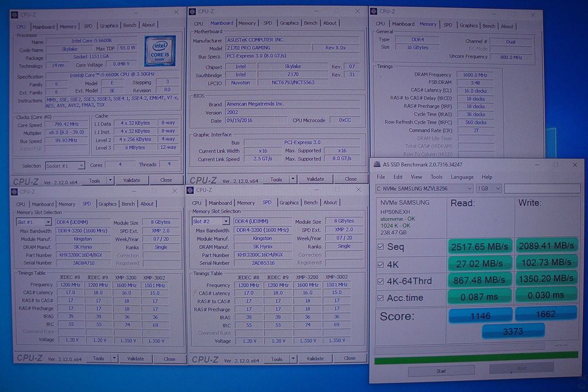Image resolution: width=588 pixels, height=392 pixels.
Task: Switch to Bench tab in the CPU-Z CPU window
Action: (130, 25)
